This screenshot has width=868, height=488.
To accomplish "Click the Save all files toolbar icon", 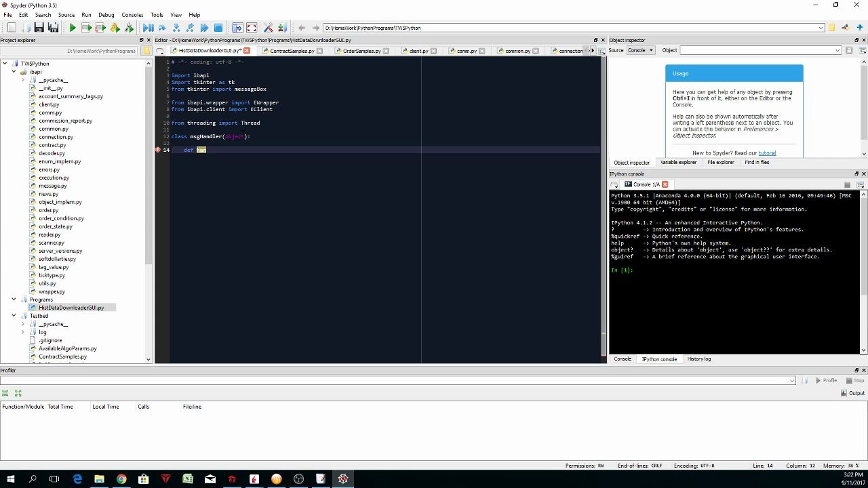I will (x=54, y=28).
